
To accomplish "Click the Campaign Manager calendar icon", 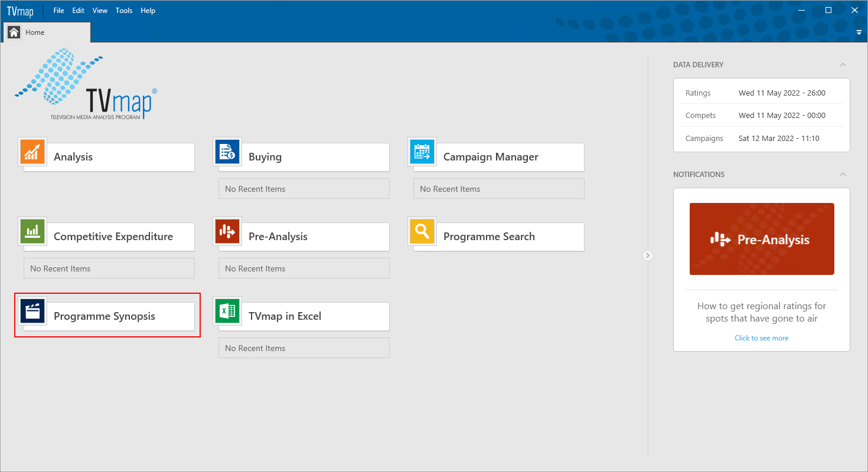I will pos(422,152).
